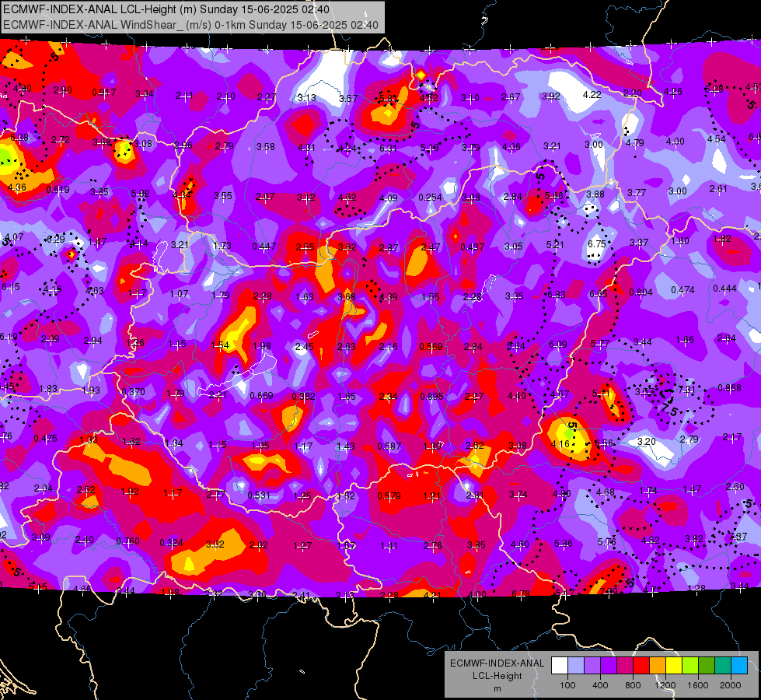
Task: Click the wind shear value '0.760'
Action: [x=127, y=541]
